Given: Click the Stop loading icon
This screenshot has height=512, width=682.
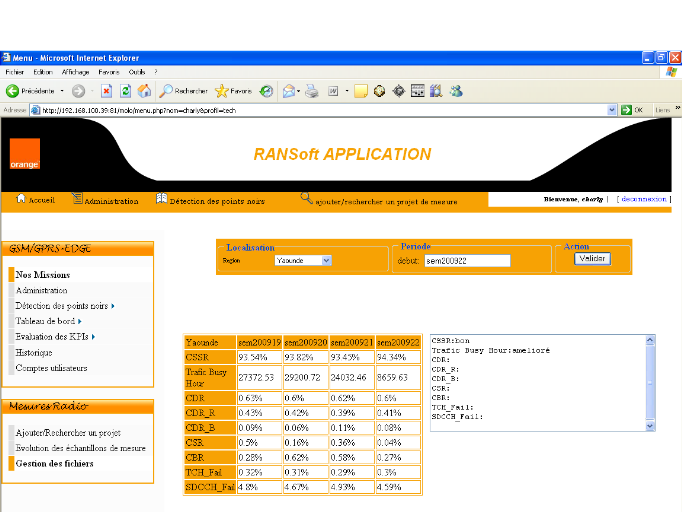Looking at the screenshot, I should click(106, 91).
